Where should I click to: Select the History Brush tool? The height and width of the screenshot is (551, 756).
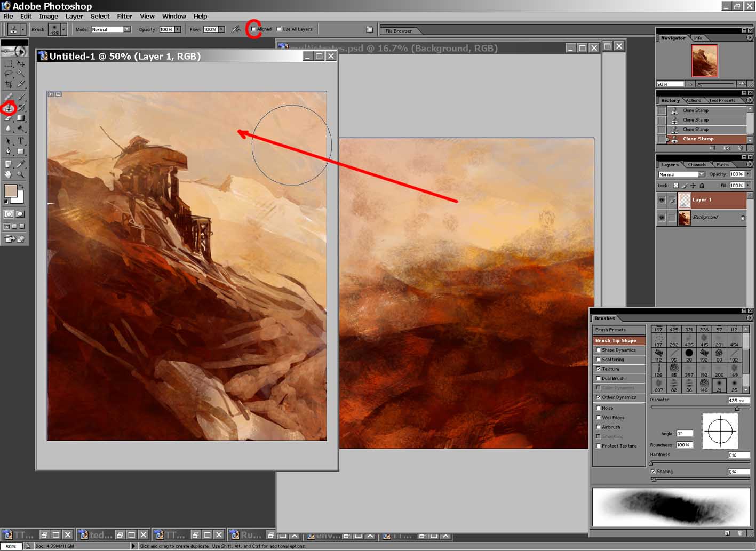21,108
